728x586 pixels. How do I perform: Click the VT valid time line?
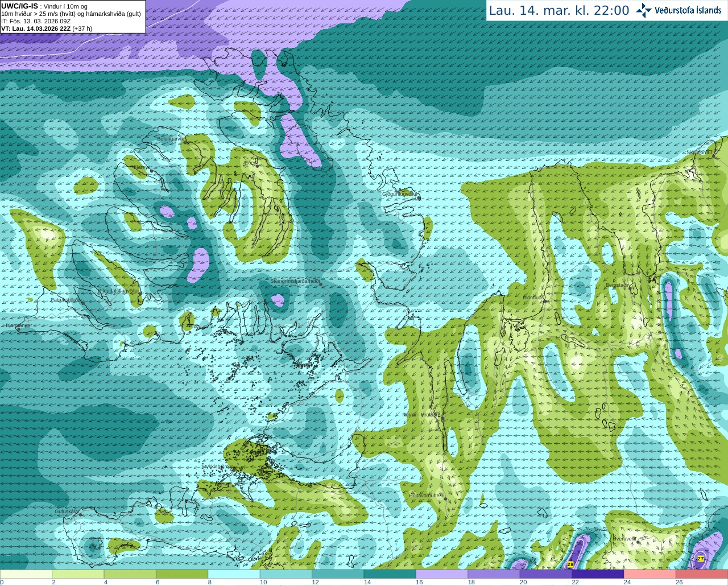click(x=47, y=28)
